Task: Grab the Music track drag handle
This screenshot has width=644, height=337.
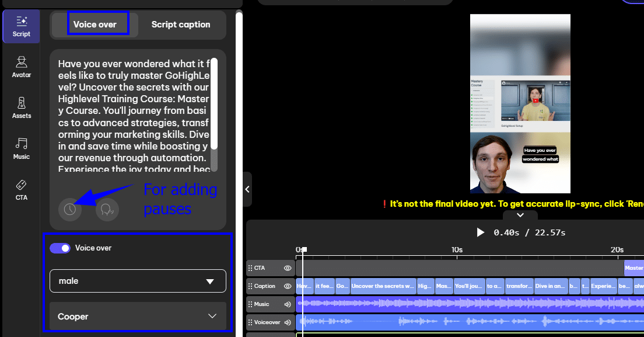Action: pos(250,304)
